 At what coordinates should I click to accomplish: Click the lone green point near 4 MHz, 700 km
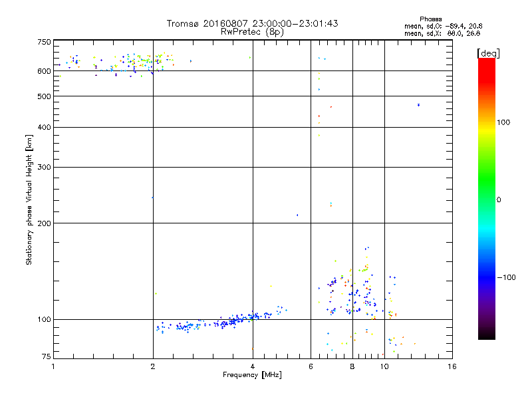coord(250,58)
